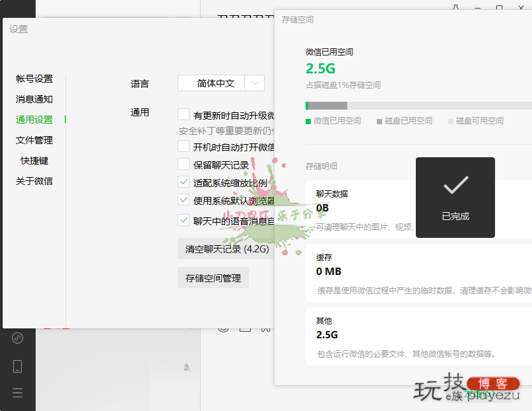Image resolution: width=532 pixels, height=411 pixels.
Task: Click the green 微信已用空间 legend entry
Action: coord(333,121)
